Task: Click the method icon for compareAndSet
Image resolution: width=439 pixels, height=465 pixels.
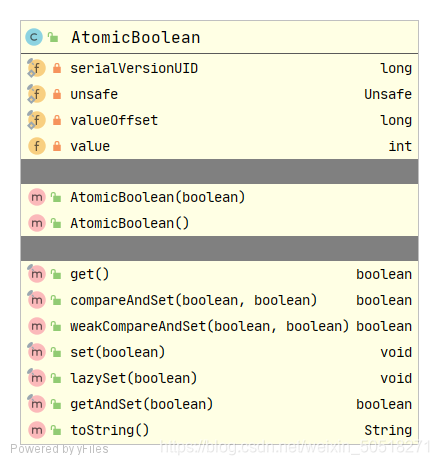Action: [x=36, y=300]
